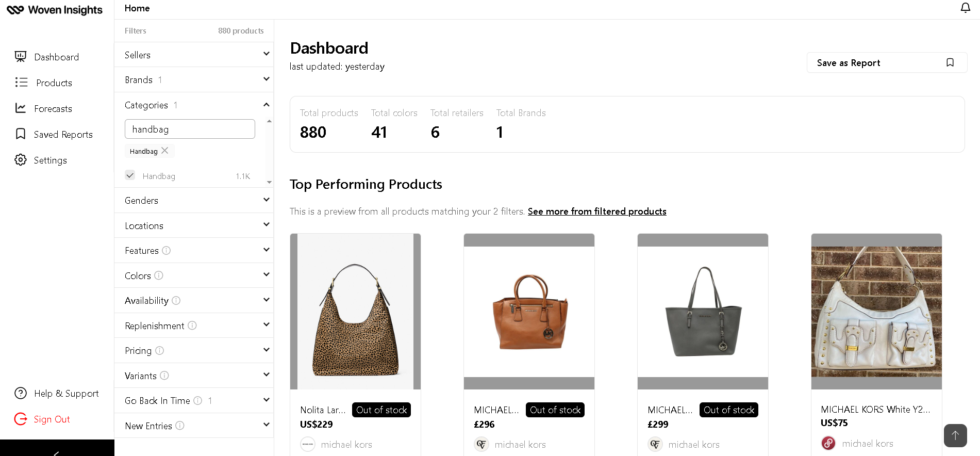Expand the Colors filter chevron
The image size is (980, 456).
(267, 274)
